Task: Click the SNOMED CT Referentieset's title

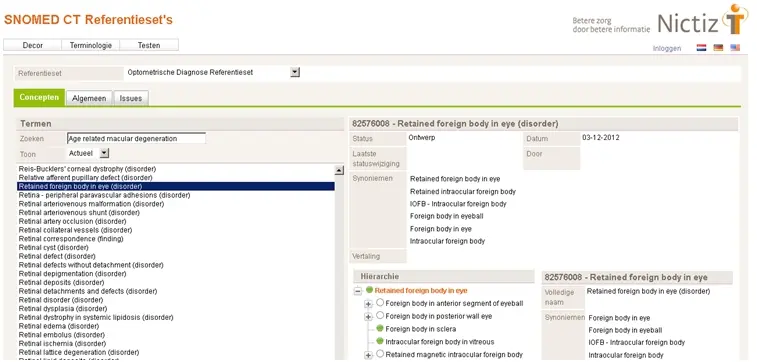Action: coord(88,20)
